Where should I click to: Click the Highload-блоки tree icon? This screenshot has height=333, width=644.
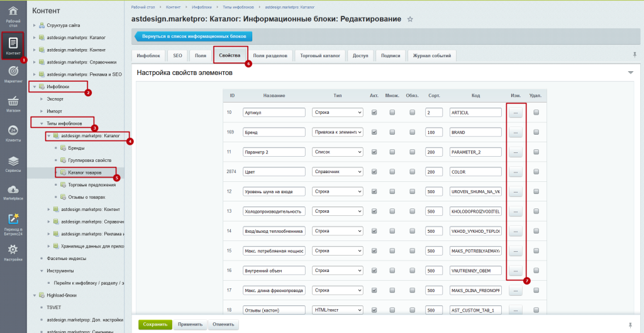42,295
